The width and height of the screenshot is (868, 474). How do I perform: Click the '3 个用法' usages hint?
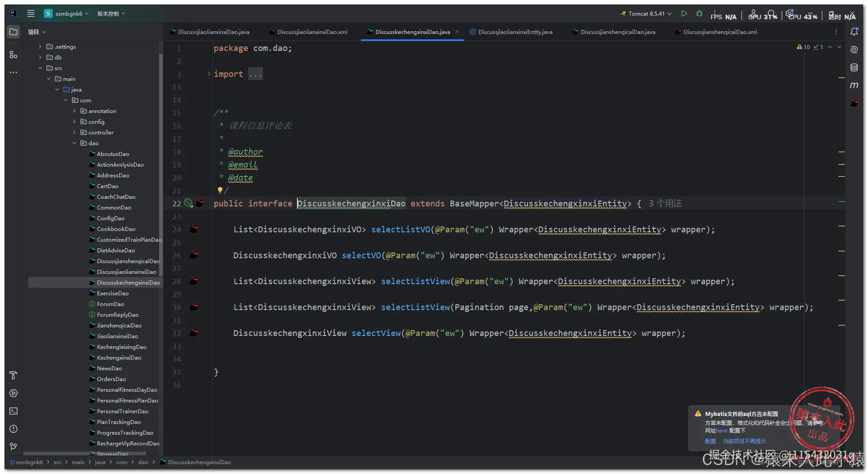[665, 204]
